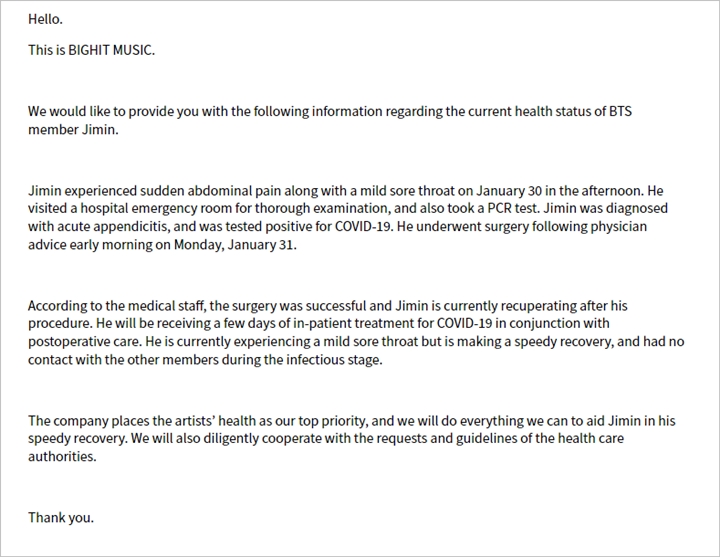Image resolution: width=720 pixels, height=557 pixels.
Task: Click the BIGHIT MUSIC text
Action: point(111,50)
